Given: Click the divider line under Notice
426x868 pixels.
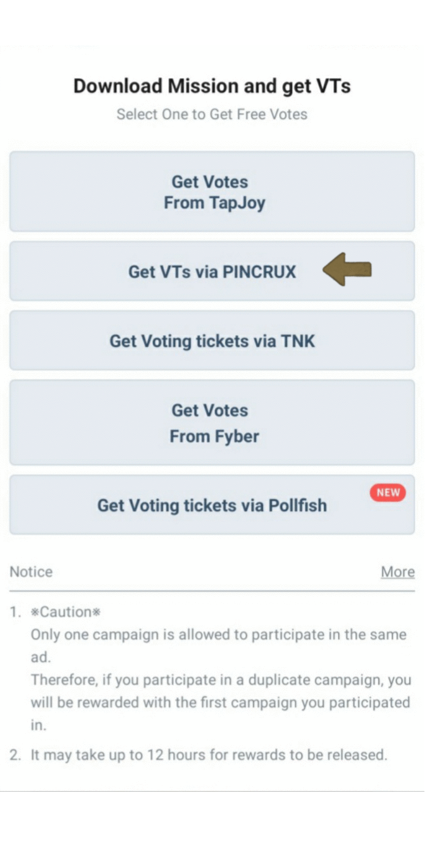Looking at the screenshot, I should point(212,591).
